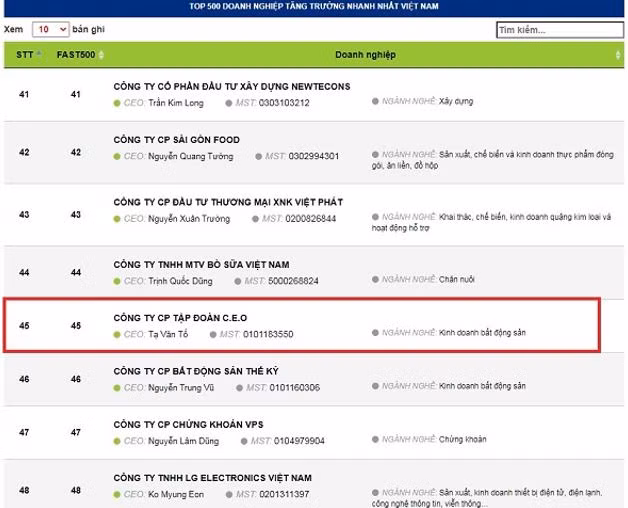Select tax code 5000268824

(x=293, y=281)
